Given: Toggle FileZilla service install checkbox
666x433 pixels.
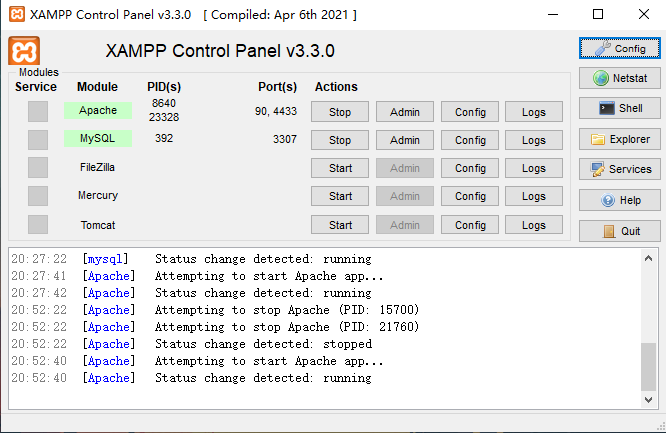Looking at the screenshot, I should coord(38,167).
